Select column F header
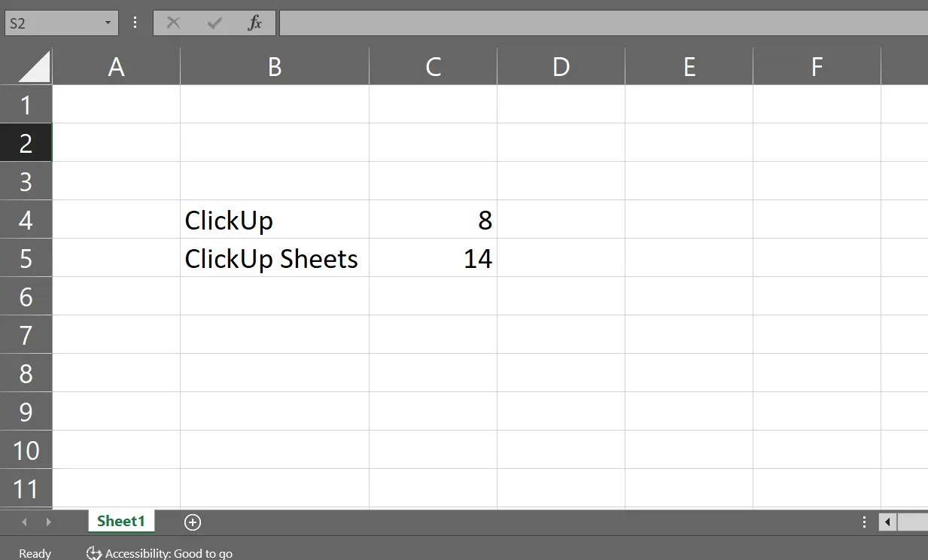 click(x=817, y=67)
